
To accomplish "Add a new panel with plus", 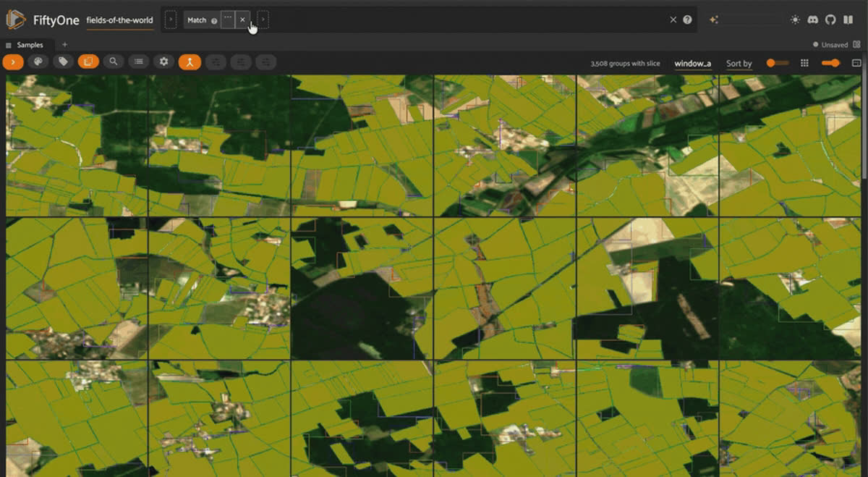I will (x=64, y=45).
